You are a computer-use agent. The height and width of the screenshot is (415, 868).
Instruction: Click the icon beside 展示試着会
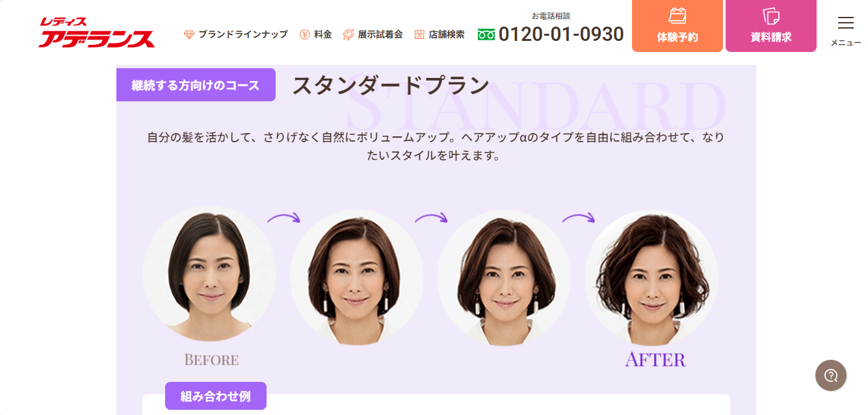pyautogui.click(x=349, y=34)
